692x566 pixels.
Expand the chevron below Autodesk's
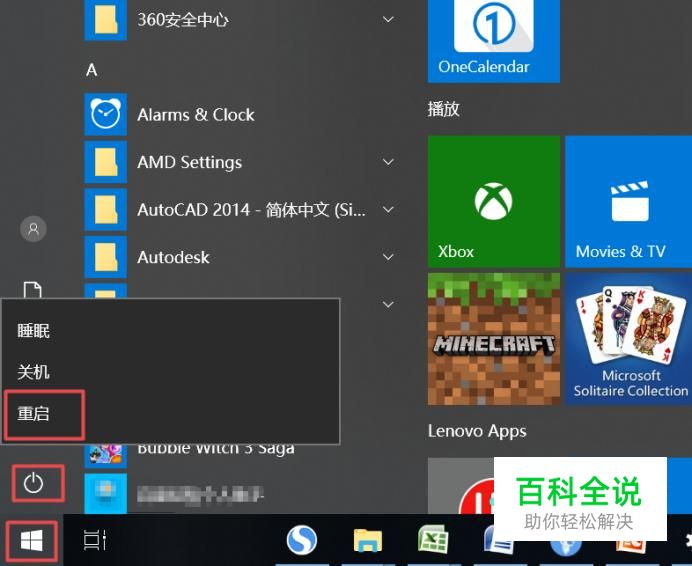pyautogui.click(x=388, y=304)
